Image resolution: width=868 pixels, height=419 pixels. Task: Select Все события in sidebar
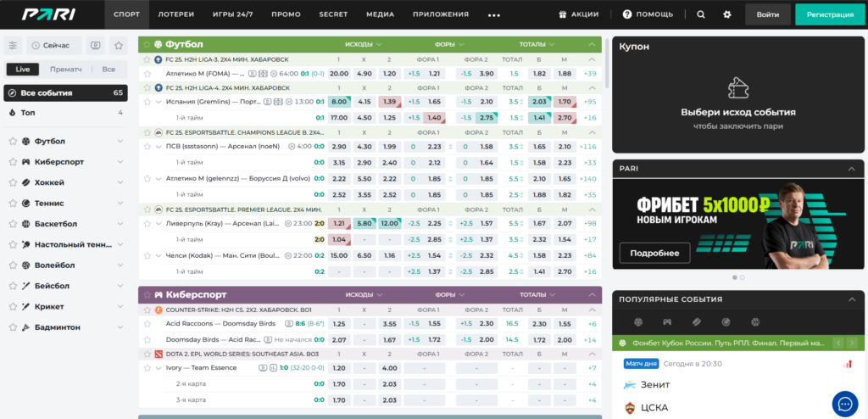pos(65,93)
